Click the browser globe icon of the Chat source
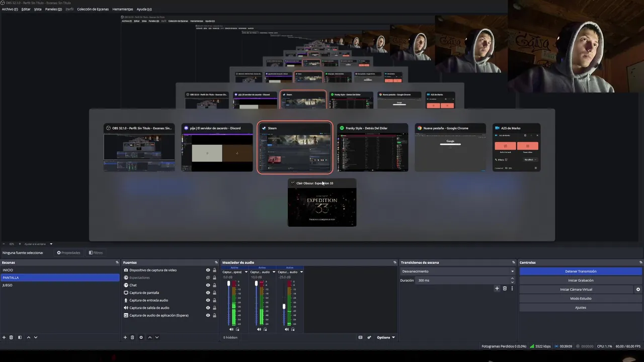 (x=126, y=285)
